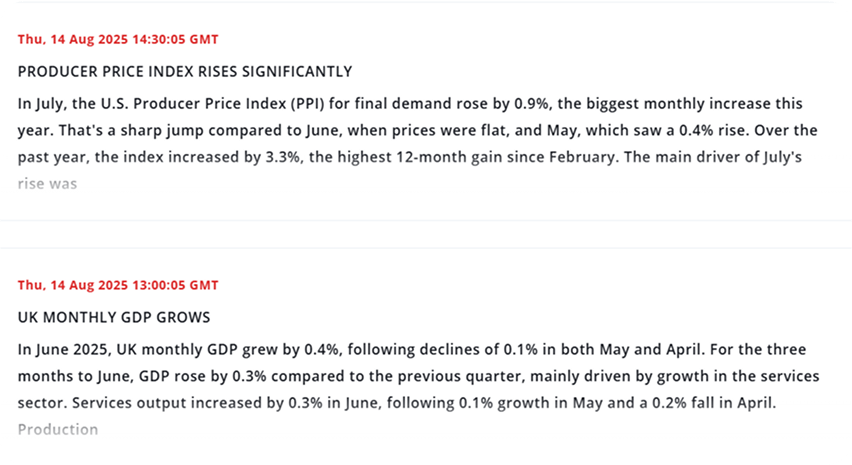Expand the faded 'Production' text
Viewport: 852px width, 465px height.
pos(58,430)
